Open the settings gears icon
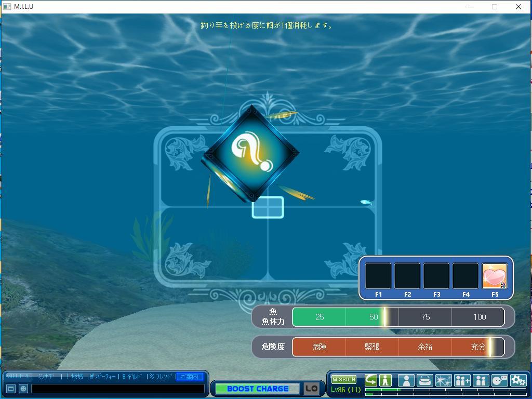This screenshot has width=532, height=399. point(518,380)
